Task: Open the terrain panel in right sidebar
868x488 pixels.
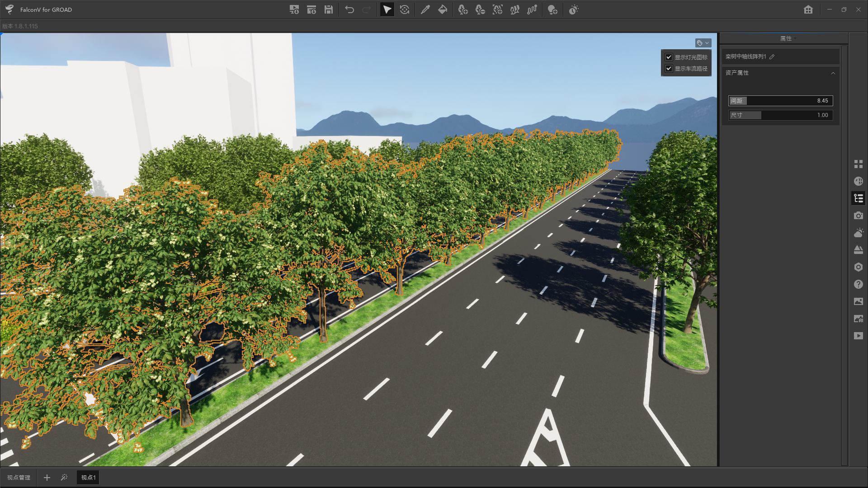Action: (859, 250)
